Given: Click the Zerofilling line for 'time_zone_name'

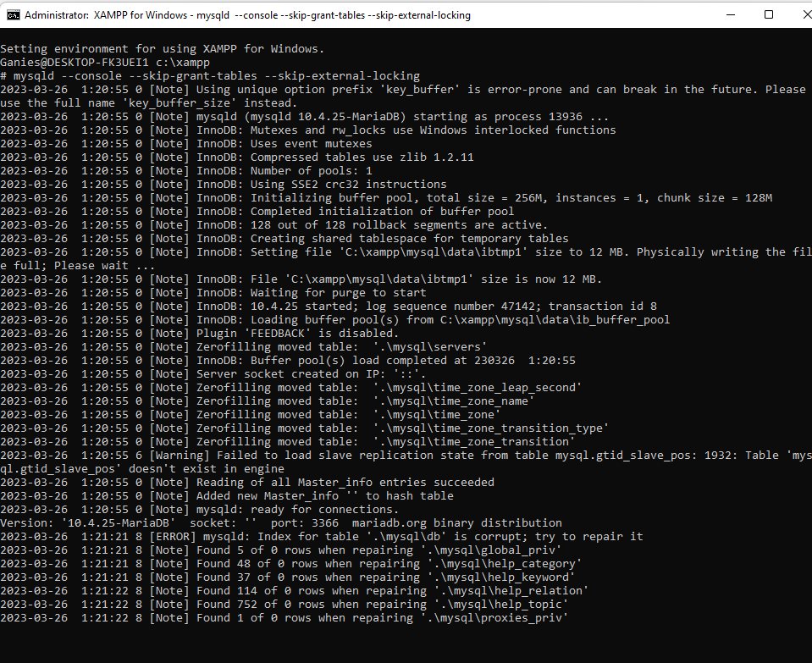Looking at the screenshot, I should (x=268, y=401).
